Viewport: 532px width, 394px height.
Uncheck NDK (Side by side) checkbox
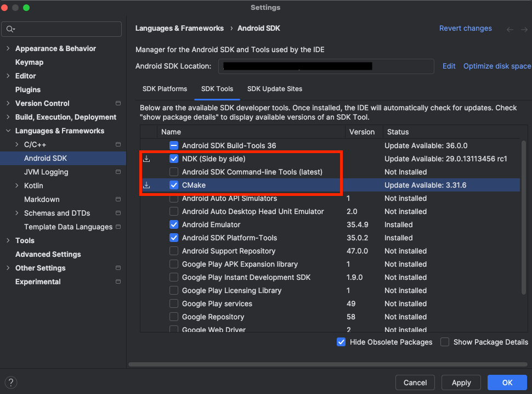coord(174,159)
